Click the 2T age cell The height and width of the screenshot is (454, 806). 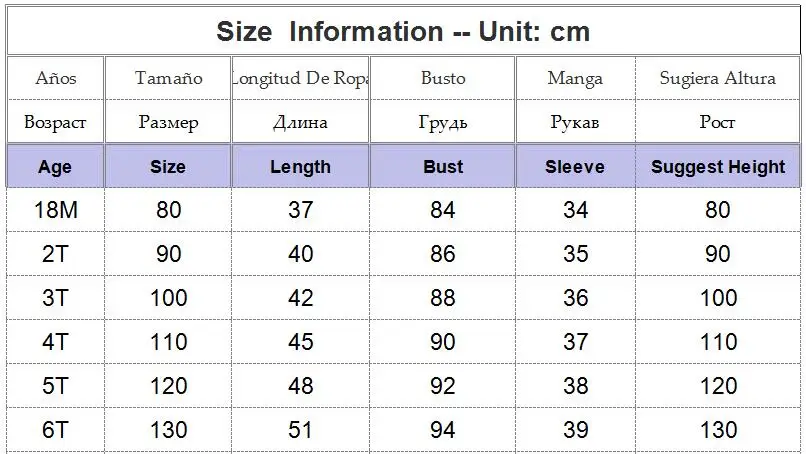point(55,253)
